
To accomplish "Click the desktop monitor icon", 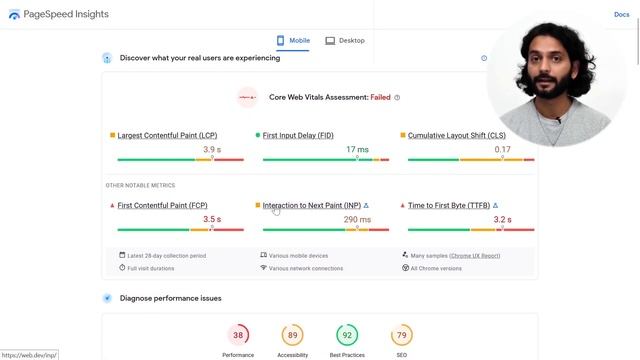I will [330, 41].
